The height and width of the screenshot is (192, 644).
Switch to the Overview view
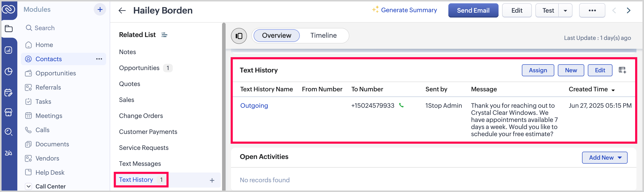[x=276, y=35]
